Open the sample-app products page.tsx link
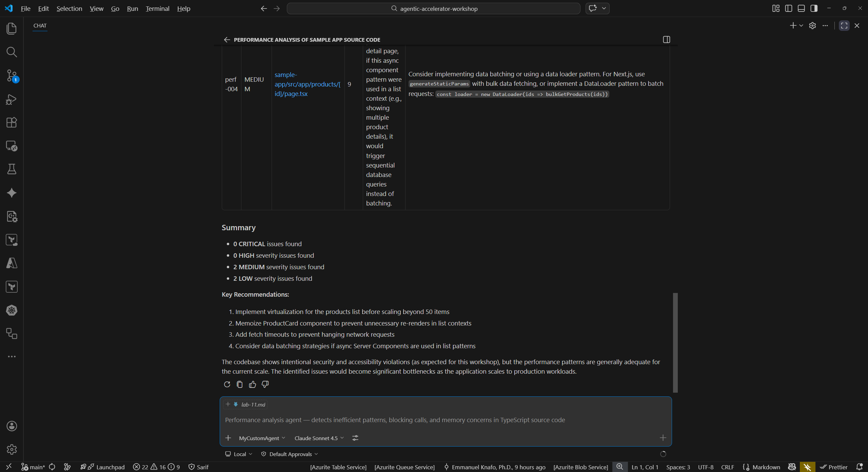This screenshot has height=472, width=868. click(307, 84)
